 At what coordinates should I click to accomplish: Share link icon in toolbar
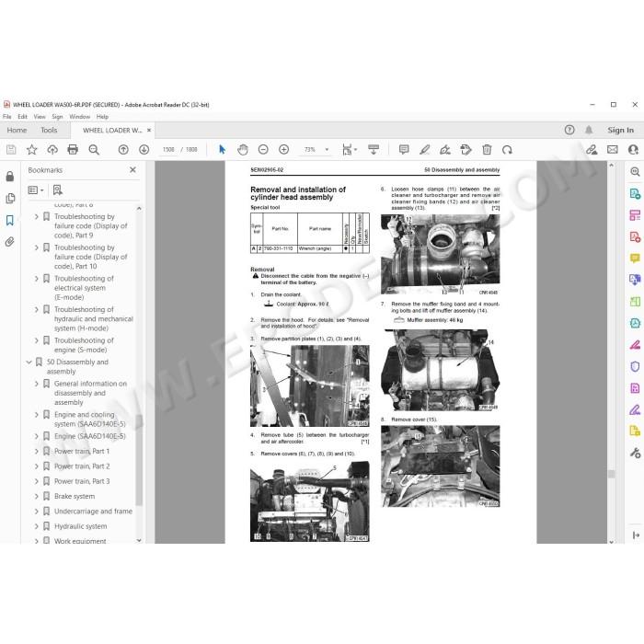[592, 150]
